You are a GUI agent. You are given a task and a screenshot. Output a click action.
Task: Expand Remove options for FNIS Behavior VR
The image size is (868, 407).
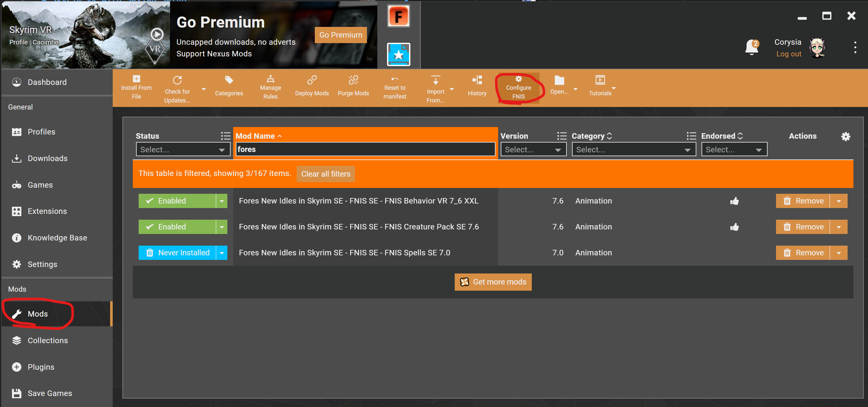coord(839,201)
